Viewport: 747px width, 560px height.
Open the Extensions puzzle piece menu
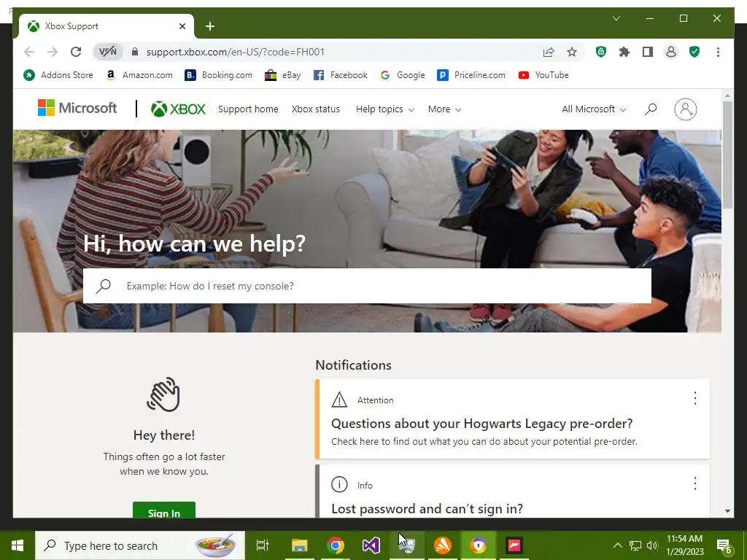(x=624, y=52)
